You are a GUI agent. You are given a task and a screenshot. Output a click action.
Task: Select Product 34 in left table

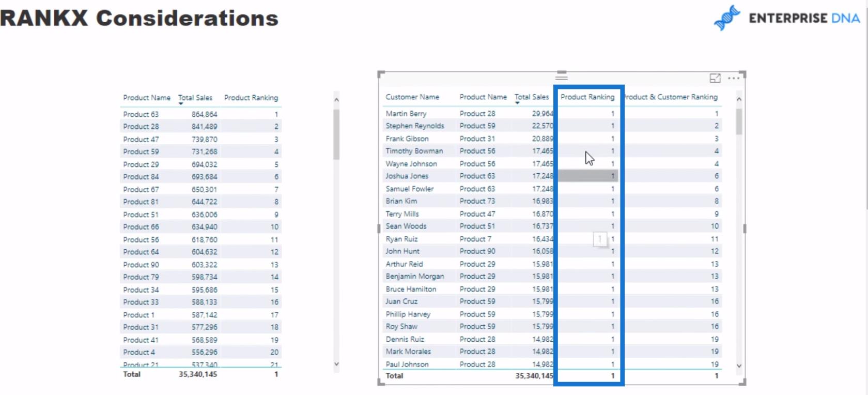click(x=141, y=290)
